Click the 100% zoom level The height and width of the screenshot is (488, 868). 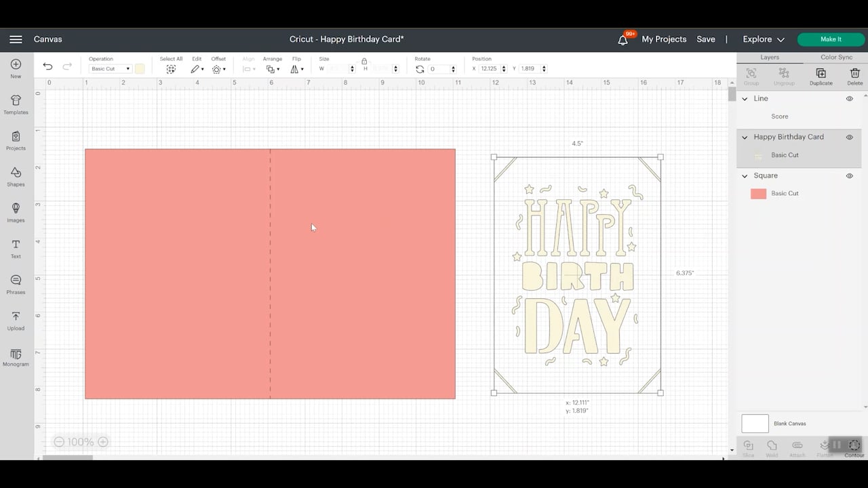point(81,442)
